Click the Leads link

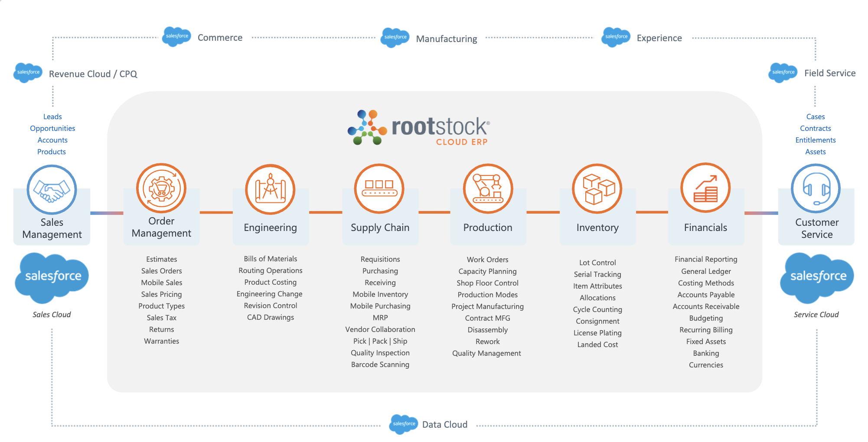click(x=52, y=117)
